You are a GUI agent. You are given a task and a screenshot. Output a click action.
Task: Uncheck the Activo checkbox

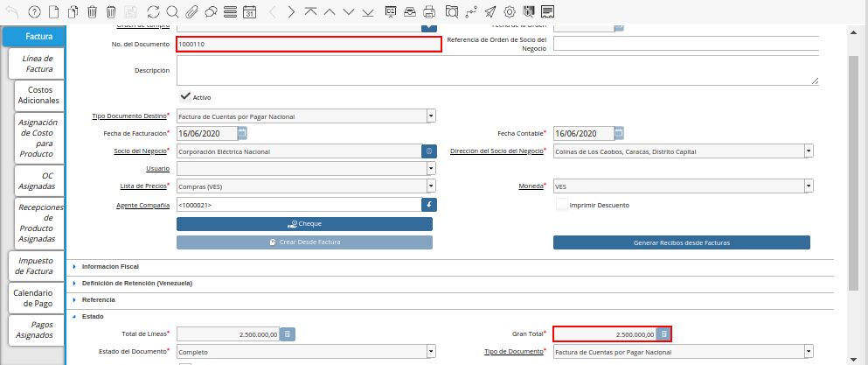click(x=184, y=97)
